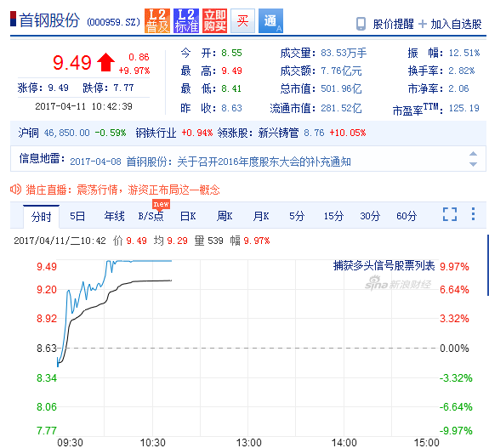Image resolution: width=489 pixels, height=448 pixels.
Task: Click the 立即购买 red badge
Action: pos(214,21)
